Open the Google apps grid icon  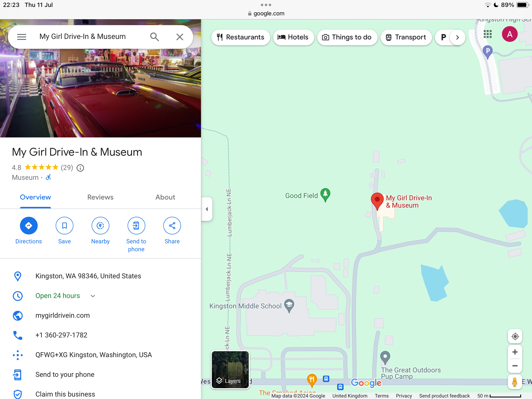pos(487,34)
